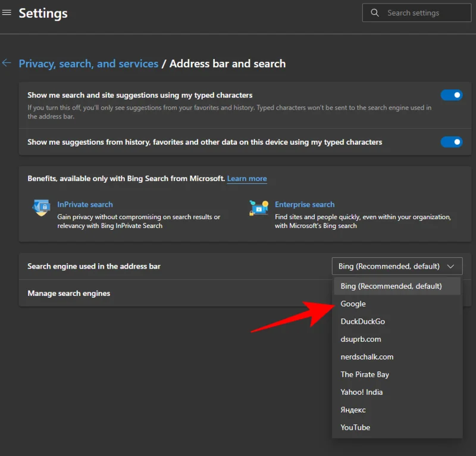Screen dimensions: 476x456
Task: Open the Settings hamburger menu
Action: pyautogui.click(x=7, y=13)
